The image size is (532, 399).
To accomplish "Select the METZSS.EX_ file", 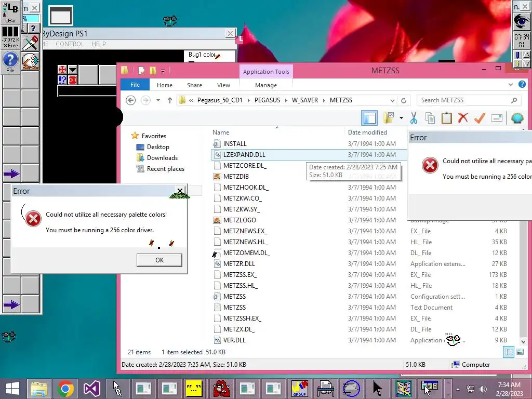I will [x=240, y=274].
